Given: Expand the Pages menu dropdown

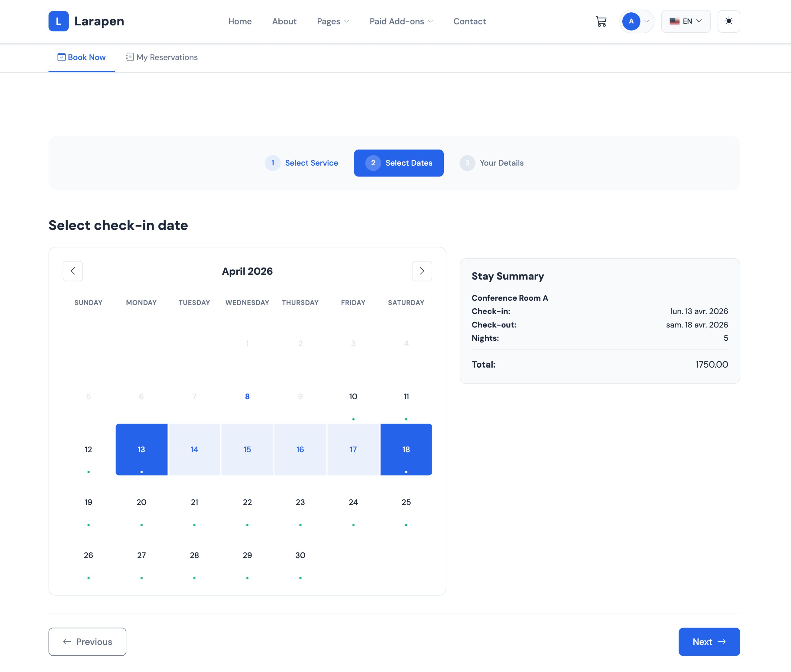Looking at the screenshot, I should [x=333, y=21].
